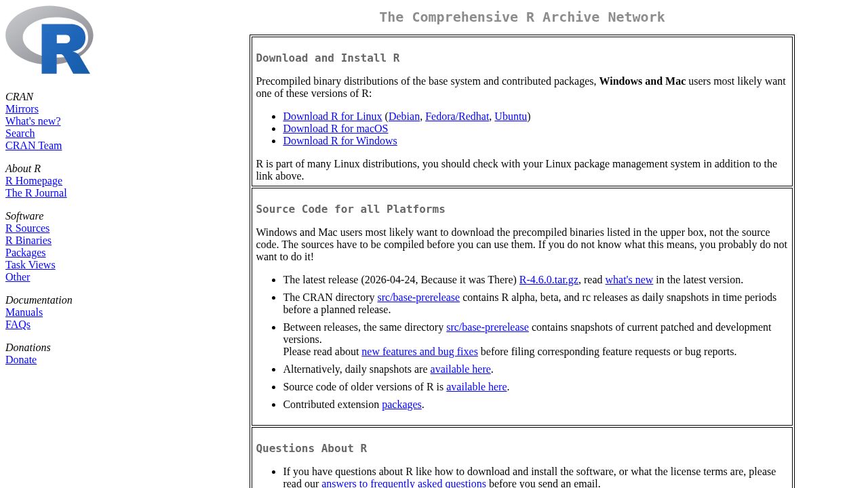Screen dimensions: 868x488
Task: Open the Manuals documentation link
Action: coord(24,312)
